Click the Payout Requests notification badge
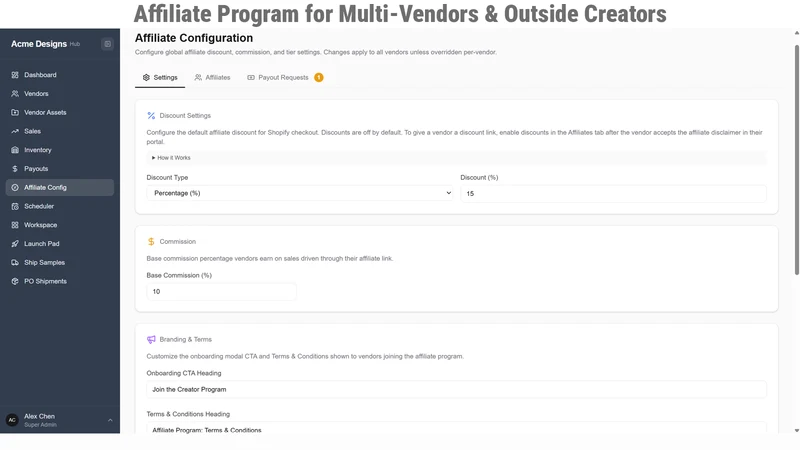Viewport: 800px width, 450px height. click(x=319, y=78)
